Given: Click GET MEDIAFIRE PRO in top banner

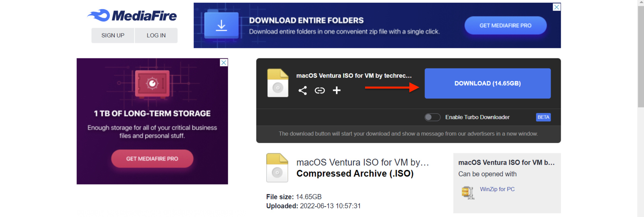Looking at the screenshot, I should tap(506, 25).
